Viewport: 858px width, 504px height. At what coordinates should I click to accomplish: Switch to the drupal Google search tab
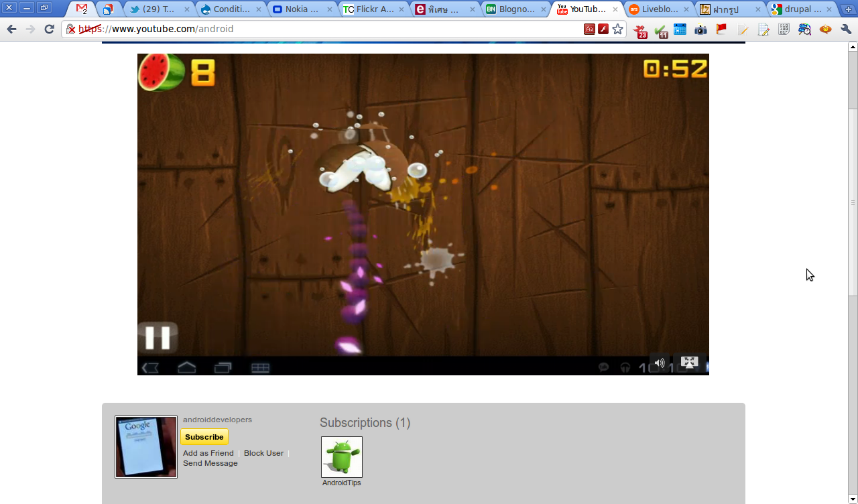pos(800,9)
